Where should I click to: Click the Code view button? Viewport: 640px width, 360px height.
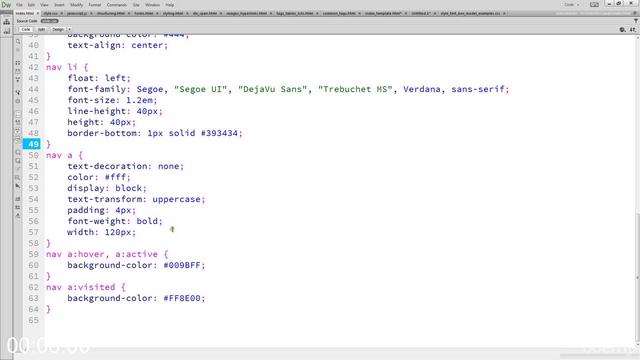point(26,29)
